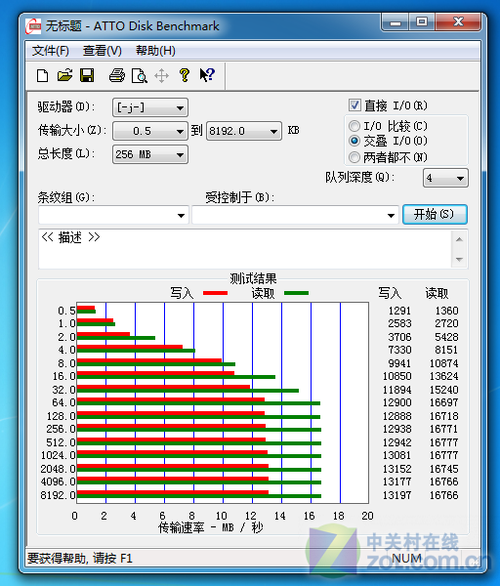
Task: Click the yellow question mark help icon
Action: tap(184, 75)
